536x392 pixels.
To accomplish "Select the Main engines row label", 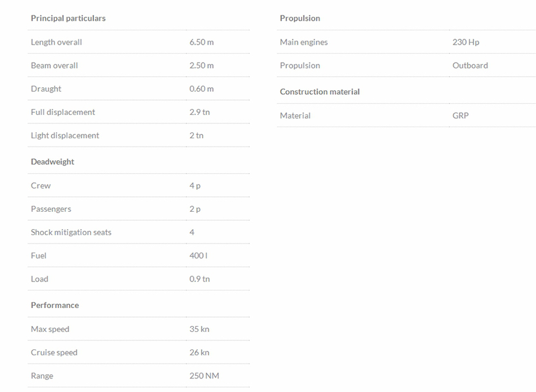I will point(304,42).
